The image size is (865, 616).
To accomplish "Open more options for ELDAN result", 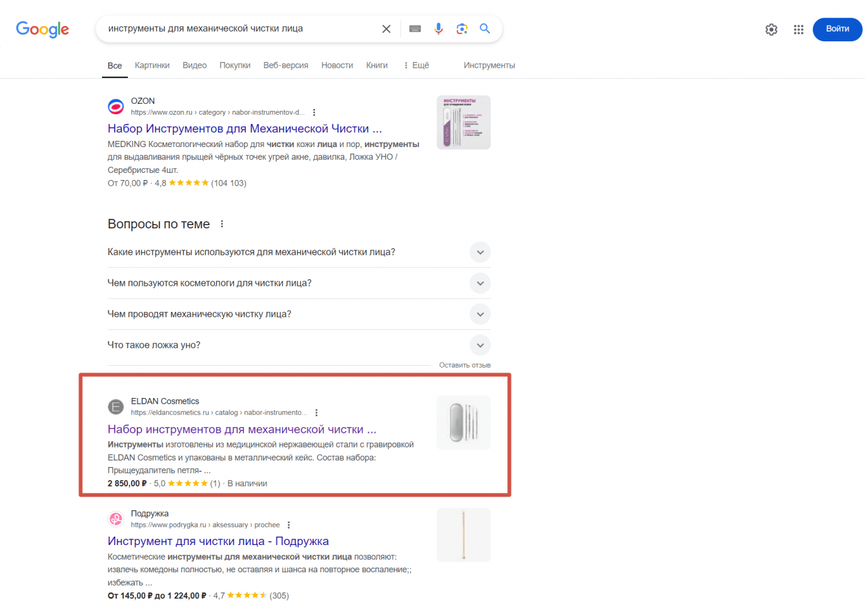I will point(316,413).
